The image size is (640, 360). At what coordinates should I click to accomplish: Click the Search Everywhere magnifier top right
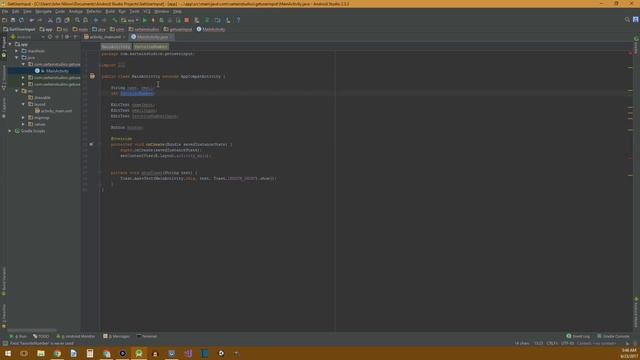click(x=627, y=20)
